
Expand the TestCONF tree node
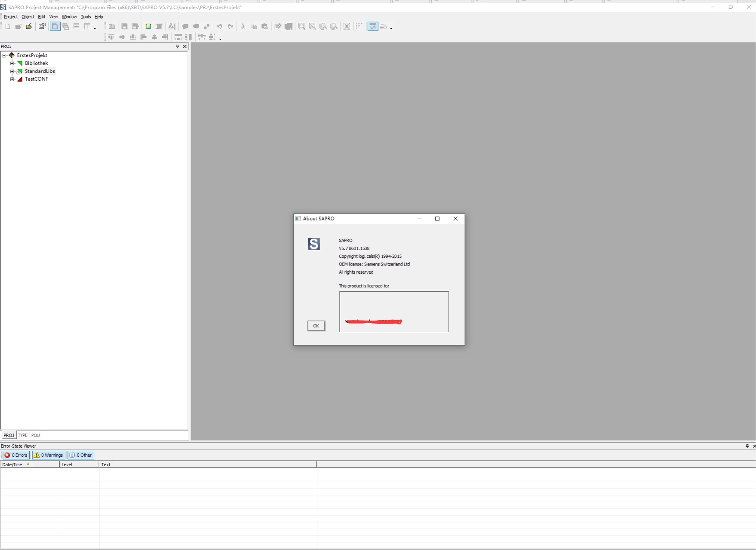(12, 79)
